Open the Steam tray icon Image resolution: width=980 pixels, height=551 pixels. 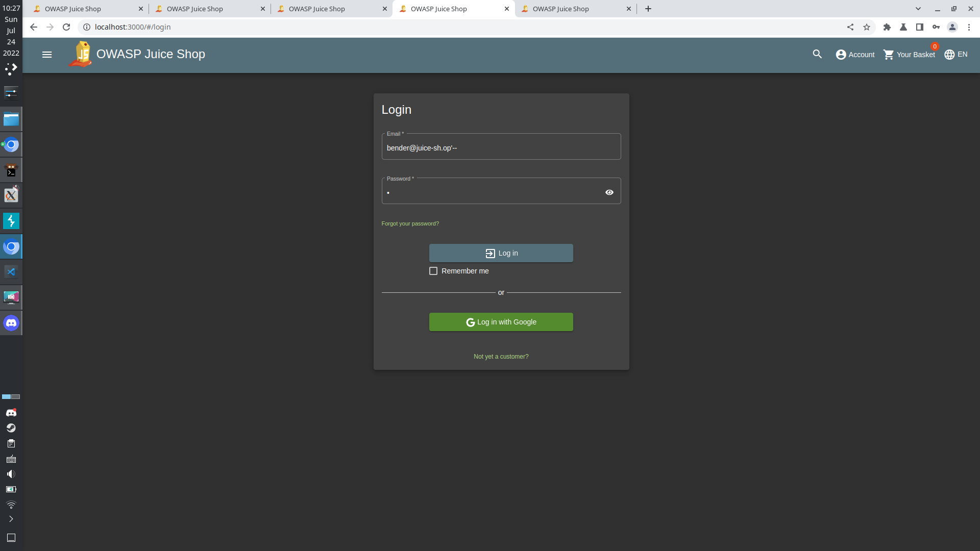[11, 428]
